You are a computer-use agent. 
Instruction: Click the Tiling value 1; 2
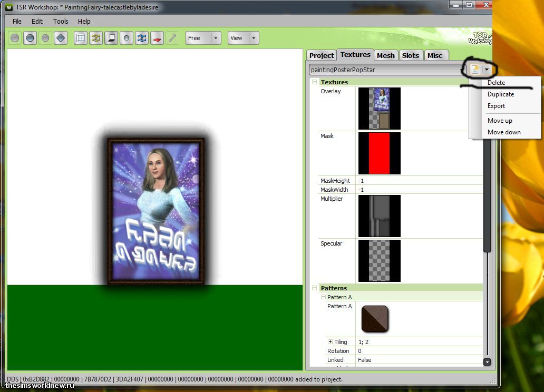pos(419,342)
